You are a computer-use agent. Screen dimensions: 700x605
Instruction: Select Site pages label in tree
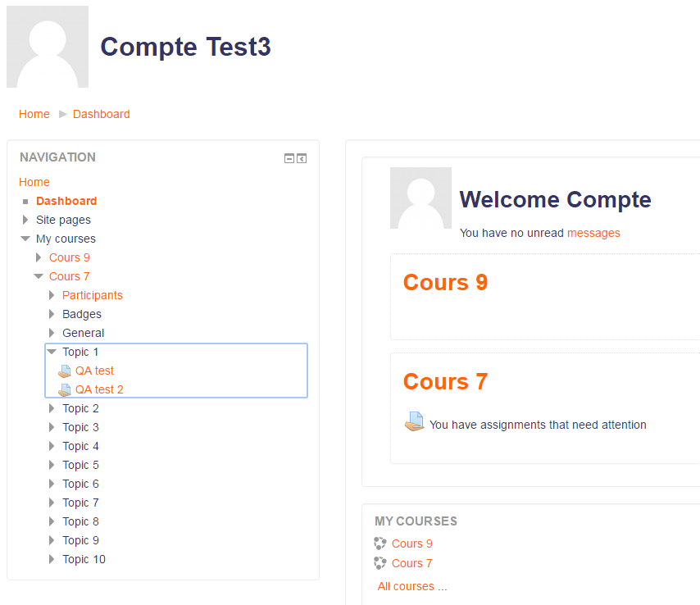pyautogui.click(x=63, y=221)
